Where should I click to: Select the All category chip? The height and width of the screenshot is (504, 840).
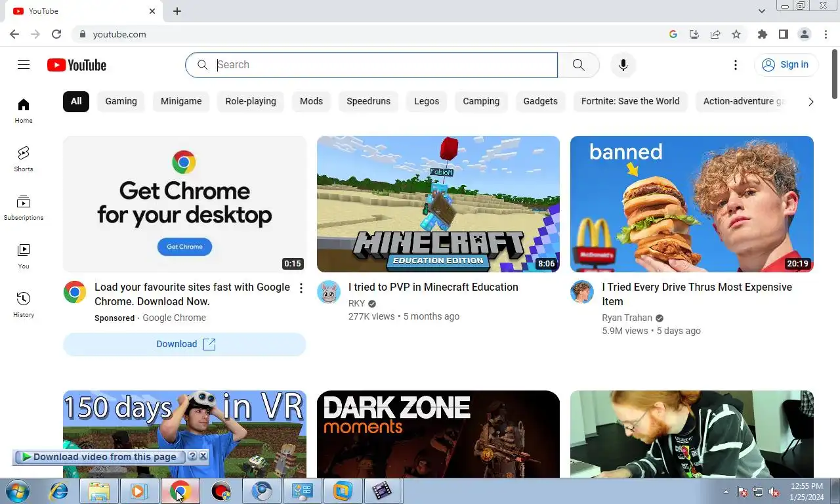click(x=76, y=101)
